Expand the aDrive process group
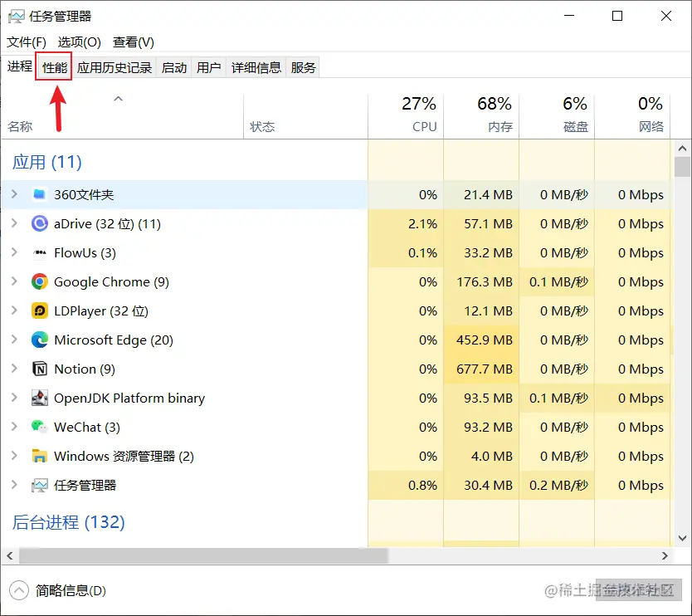This screenshot has width=692, height=616. click(14, 223)
